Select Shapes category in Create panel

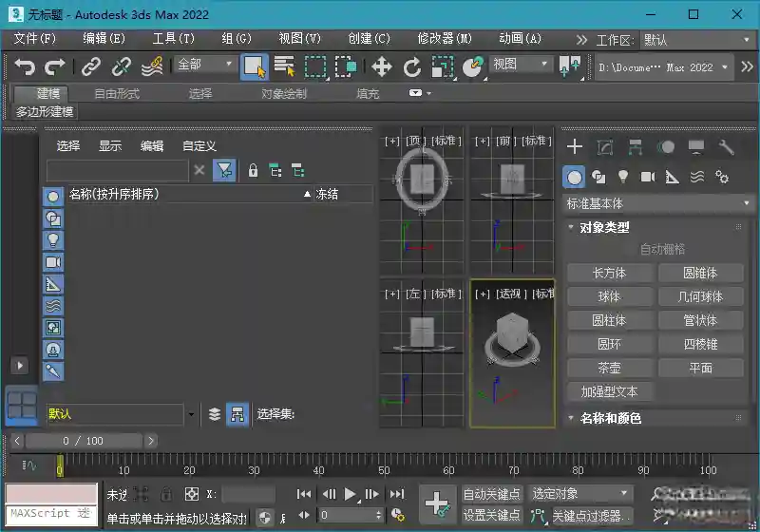(598, 178)
